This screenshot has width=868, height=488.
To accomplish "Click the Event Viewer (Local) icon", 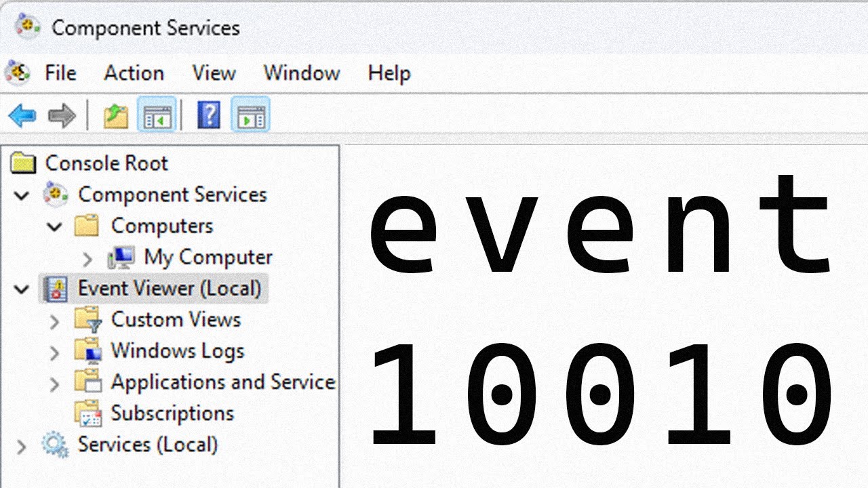I will (x=56, y=289).
